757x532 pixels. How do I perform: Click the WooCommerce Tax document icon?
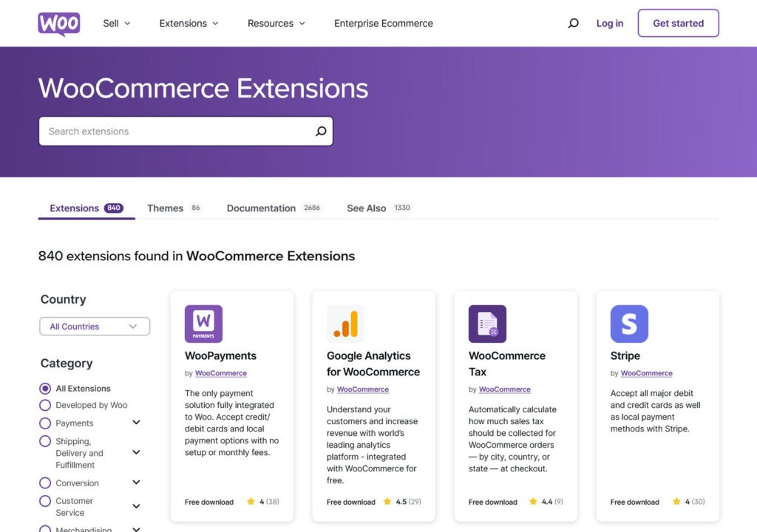coord(486,323)
